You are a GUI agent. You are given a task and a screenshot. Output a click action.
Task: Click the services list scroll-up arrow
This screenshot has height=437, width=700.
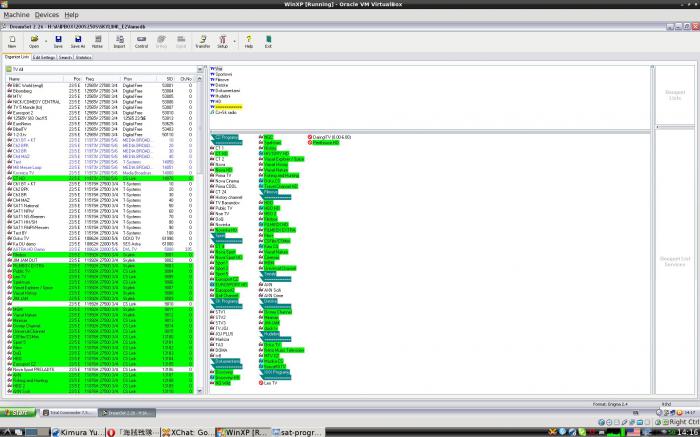click(x=200, y=79)
